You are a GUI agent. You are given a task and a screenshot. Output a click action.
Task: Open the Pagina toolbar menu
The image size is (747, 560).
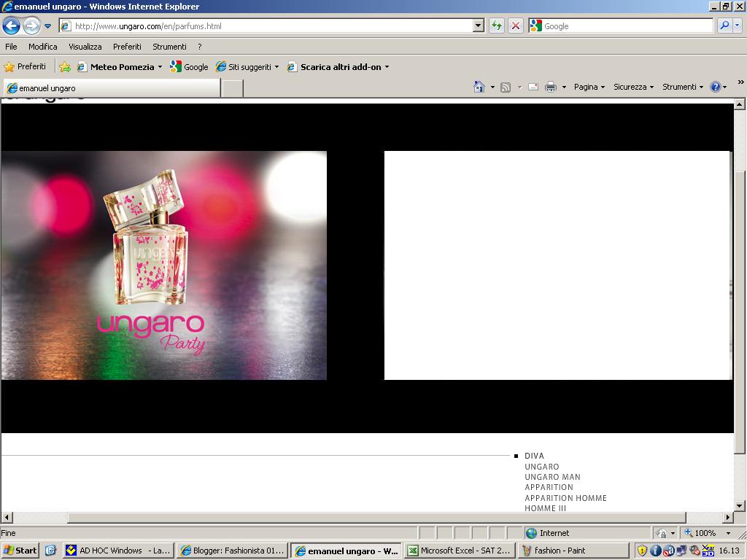[589, 87]
